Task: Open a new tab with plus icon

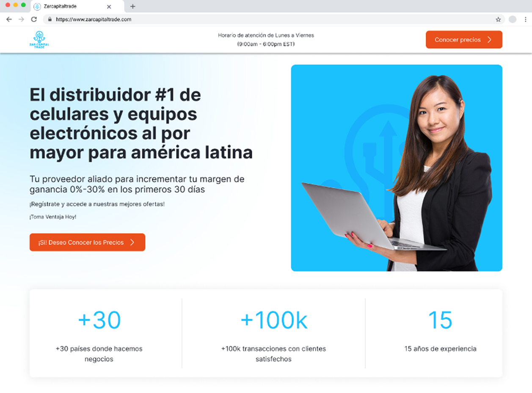Action: pos(132,6)
